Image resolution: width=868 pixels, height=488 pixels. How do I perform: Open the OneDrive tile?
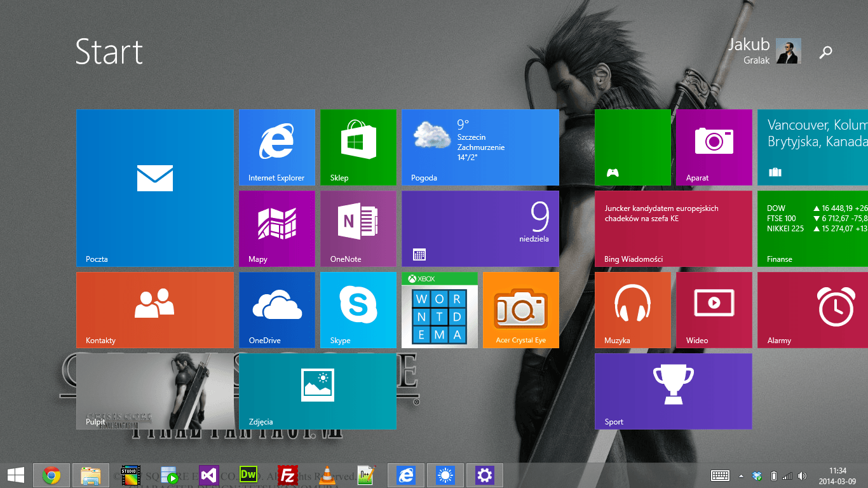(277, 310)
